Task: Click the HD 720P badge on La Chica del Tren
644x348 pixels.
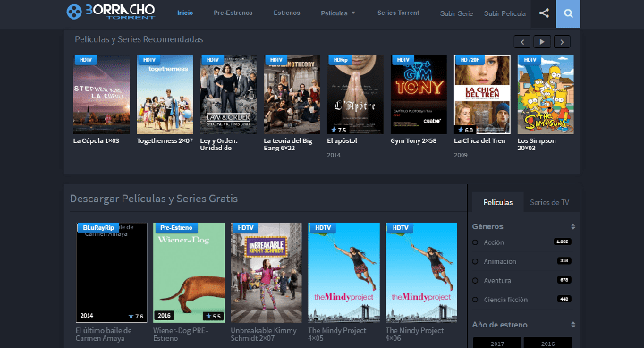Action: click(470, 60)
